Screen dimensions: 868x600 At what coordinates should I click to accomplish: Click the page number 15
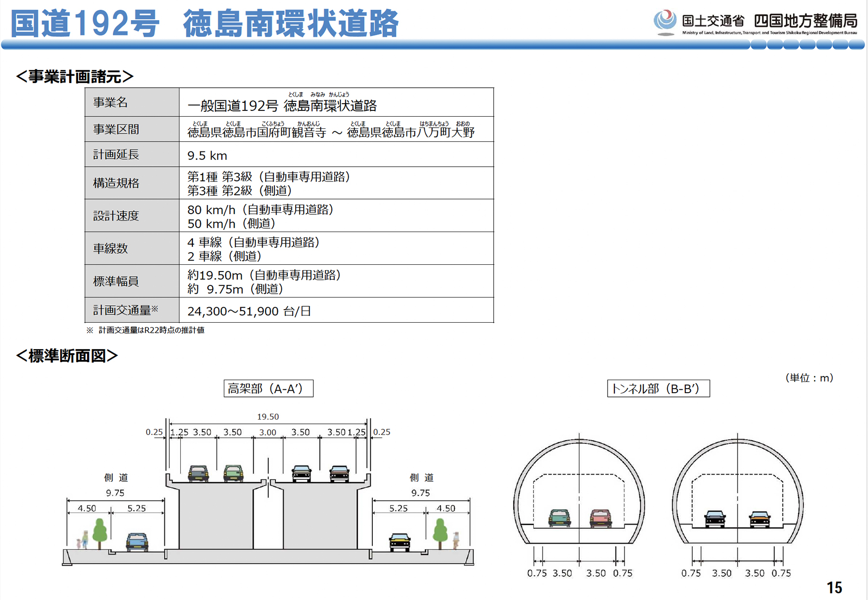pyautogui.click(x=834, y=587)
